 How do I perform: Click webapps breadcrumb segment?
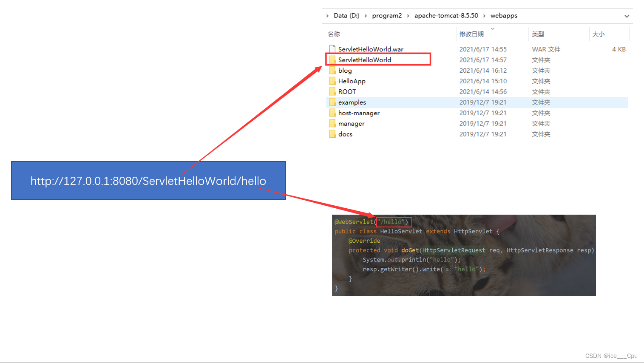click(x=504, y=16)
